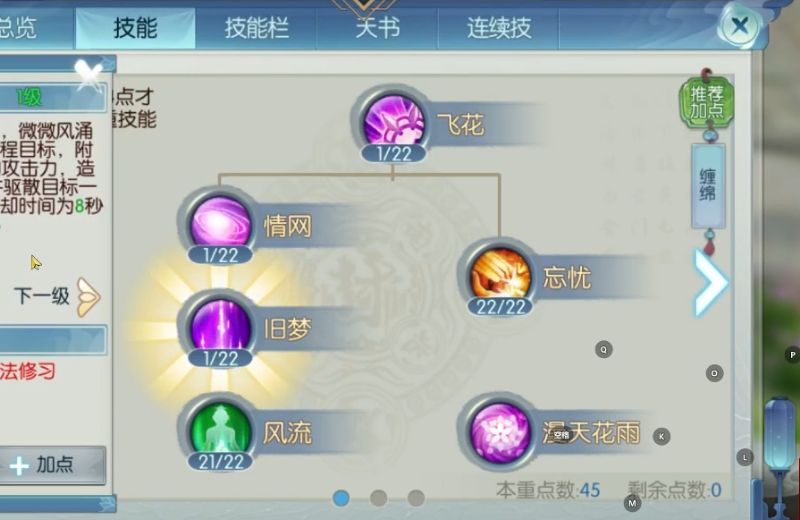The height and width of the screenshot is (520, 800).
Task: Select the 飞花 skill icon
Action: pos(393,120)
